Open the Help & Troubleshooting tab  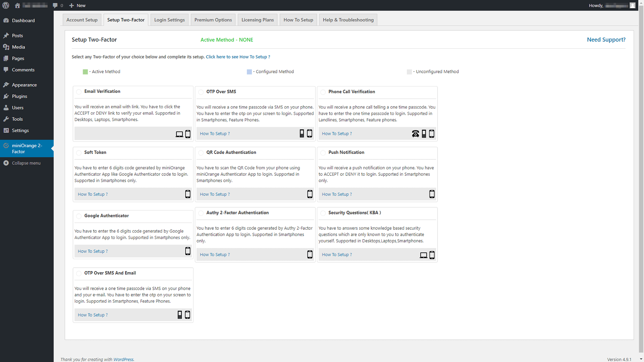(x=348, y=20)
